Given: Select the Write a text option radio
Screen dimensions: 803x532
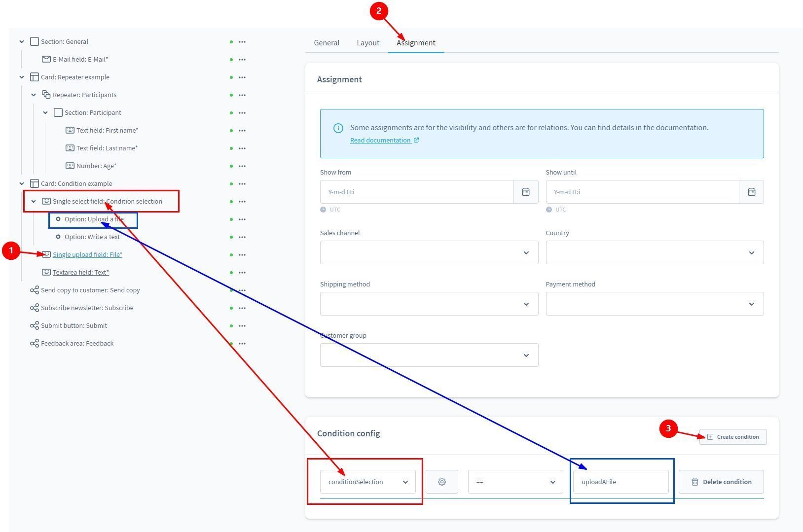Looking at the screenshot, I should 58,237.
